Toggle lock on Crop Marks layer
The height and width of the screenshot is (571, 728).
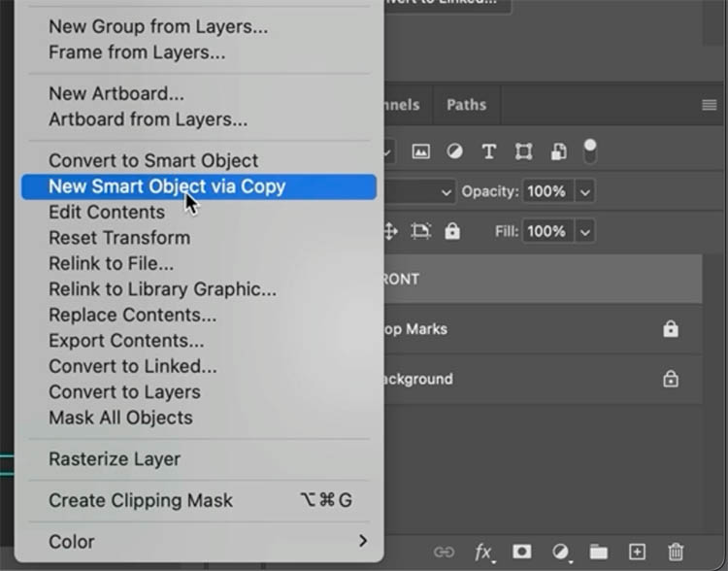point(671,329)
